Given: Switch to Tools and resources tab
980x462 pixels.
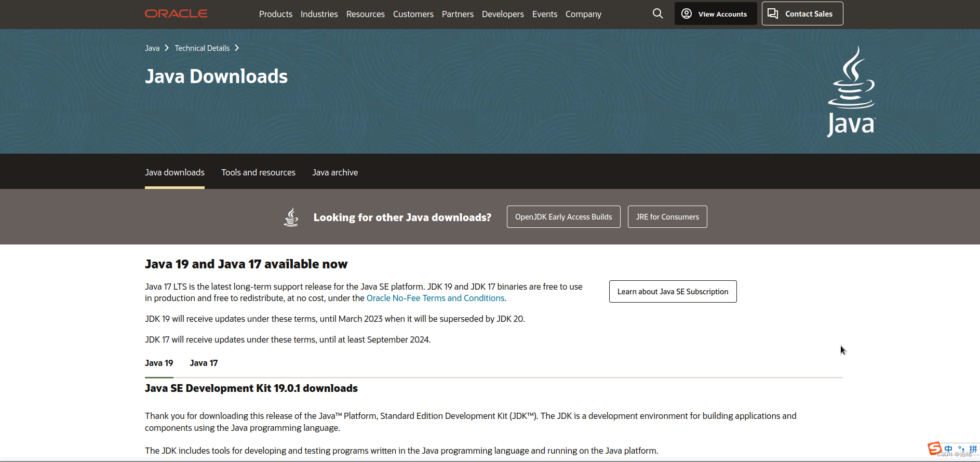Looking at the screenshot, I should point(258,172).
